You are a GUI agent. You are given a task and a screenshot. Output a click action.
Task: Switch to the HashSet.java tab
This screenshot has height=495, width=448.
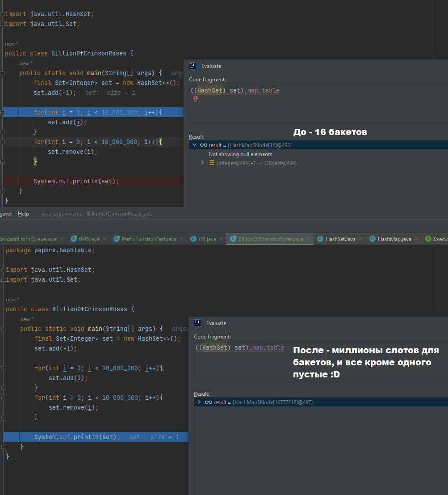pos(337,239)
